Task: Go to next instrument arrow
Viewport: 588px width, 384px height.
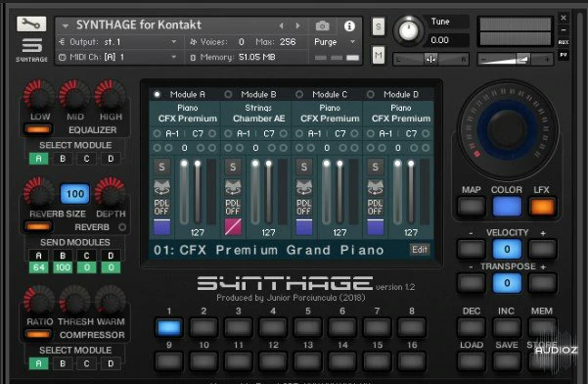Action: click(297, 25)
